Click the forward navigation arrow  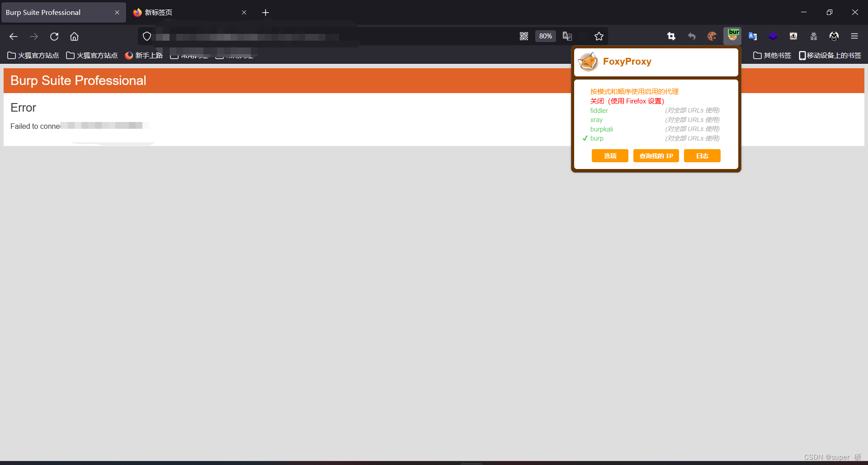34,37
